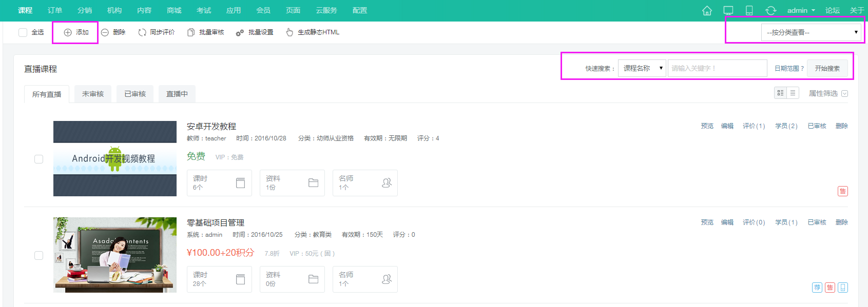Click the 开始搜索 button
The width and height of the screenshot is (868, 307).
click(827, 68)
